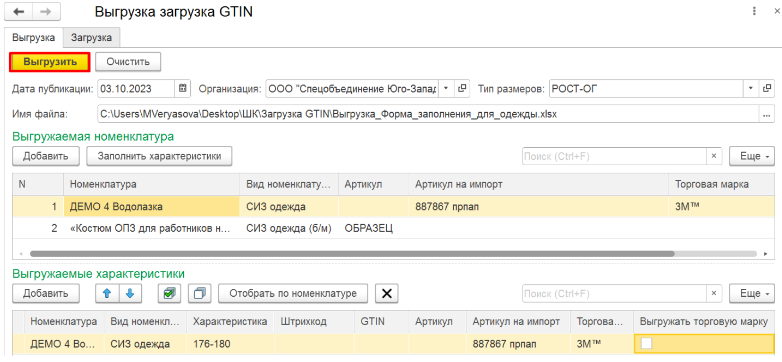The height and width of the screenshot is (362, 782).
Task: Click the N column header
Action: point(38,184)
